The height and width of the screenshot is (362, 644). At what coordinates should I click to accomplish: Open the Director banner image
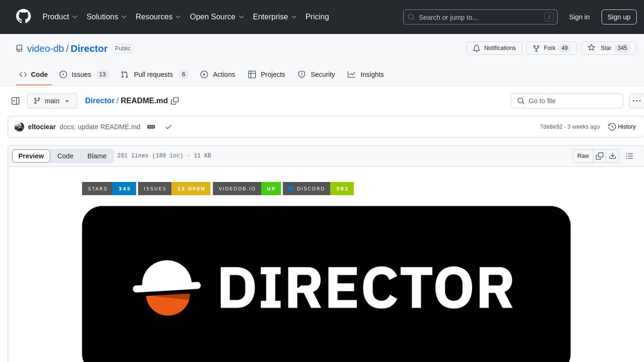[326, 284]
